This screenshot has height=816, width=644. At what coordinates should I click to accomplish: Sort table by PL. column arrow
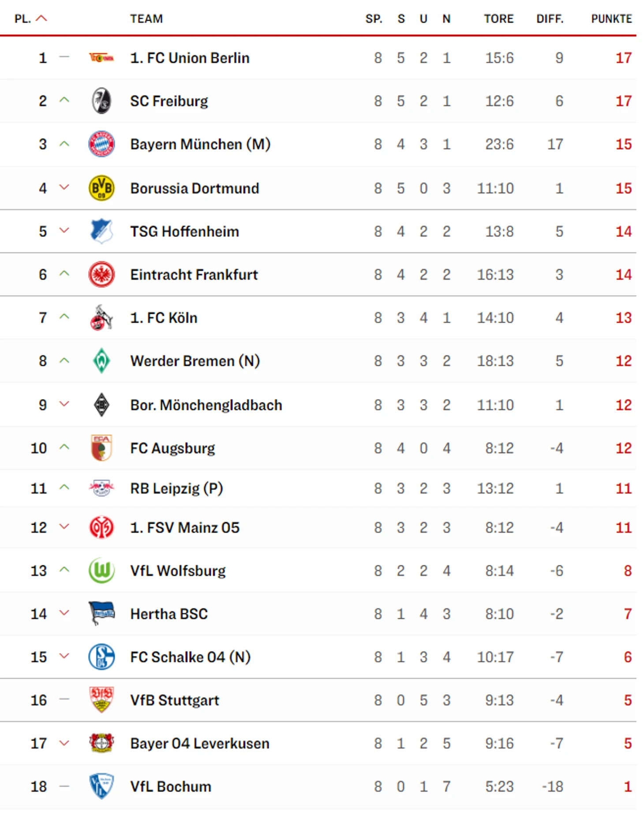point(41,19)
